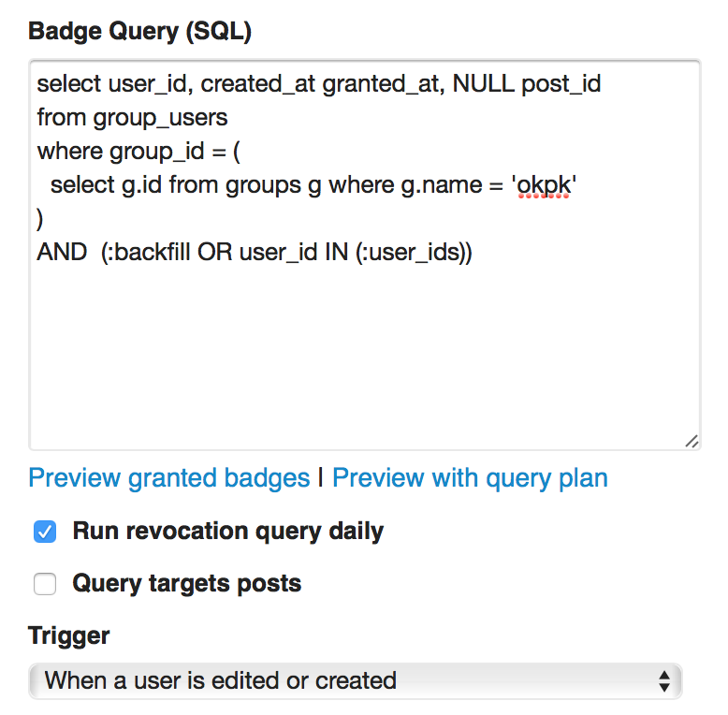728x715 pixels.
Task: Click the "Query targets posts" label text
Action: point(187,584)
